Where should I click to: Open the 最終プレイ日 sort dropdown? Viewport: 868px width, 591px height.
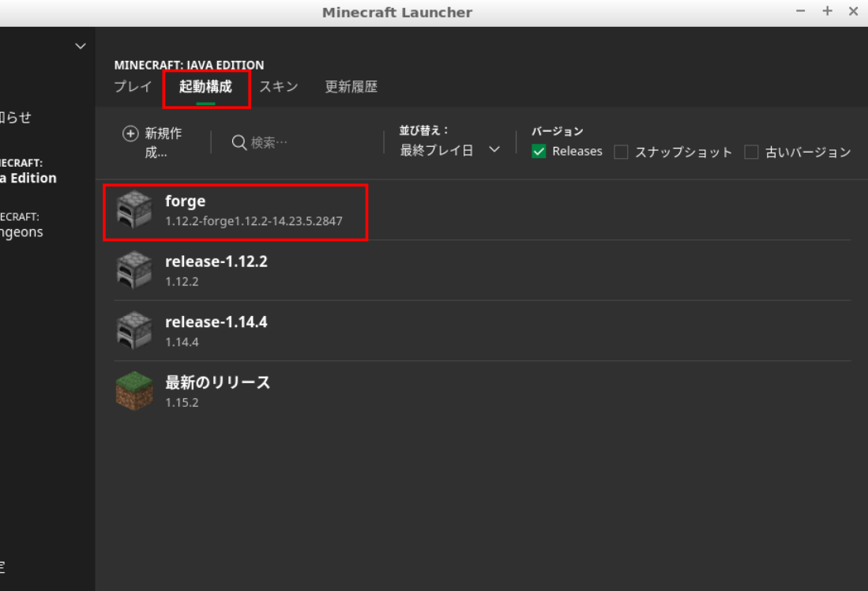click(x=449, y=150)
